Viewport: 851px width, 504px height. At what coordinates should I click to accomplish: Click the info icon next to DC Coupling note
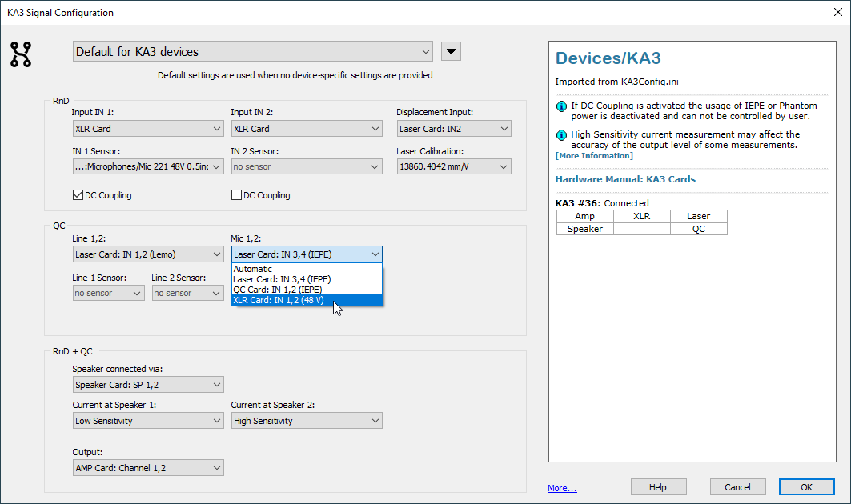coord(561,106)
